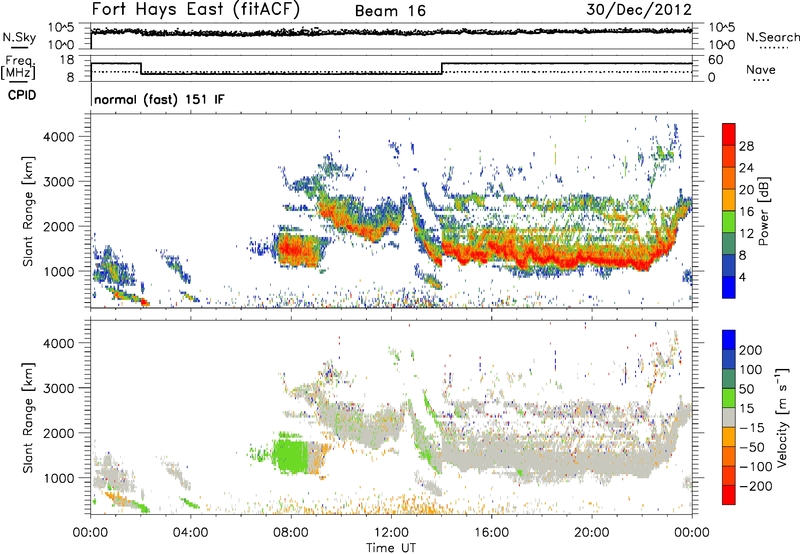This screenshot has height=554, width=800.
Task: Click the '3000' tick on the velocity panel
Action: tap(58, 388)
